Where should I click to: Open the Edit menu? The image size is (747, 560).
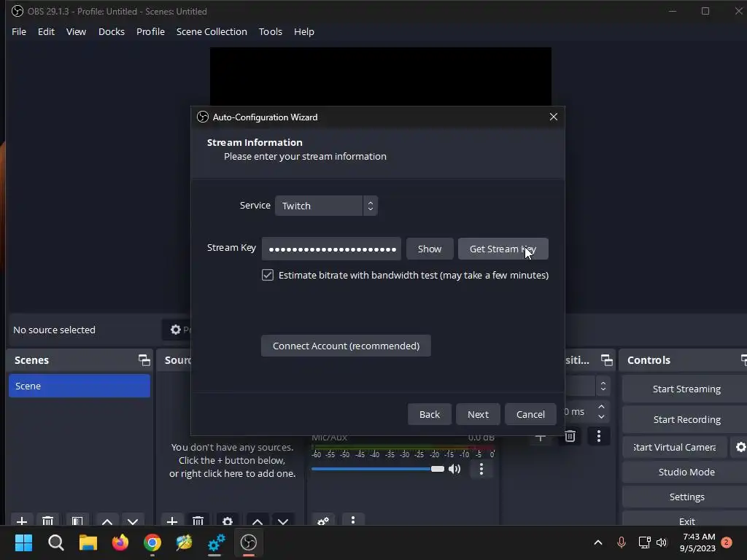[46, 31]
